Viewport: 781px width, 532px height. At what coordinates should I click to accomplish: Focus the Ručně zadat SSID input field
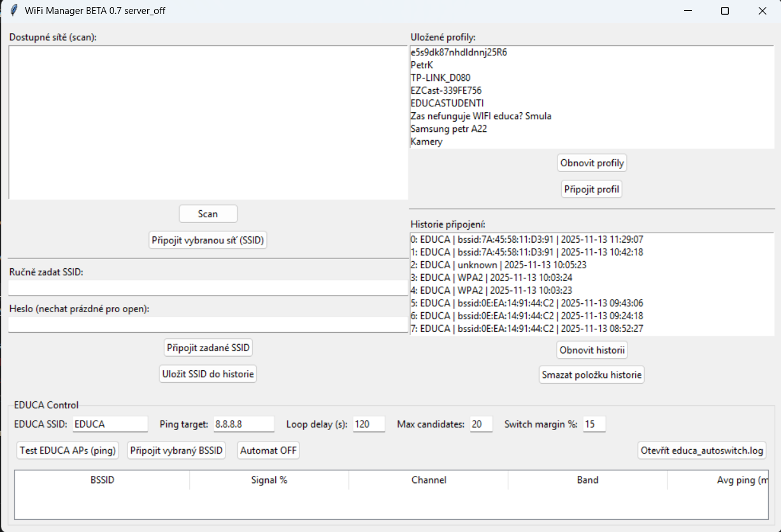tap(208, 288)
